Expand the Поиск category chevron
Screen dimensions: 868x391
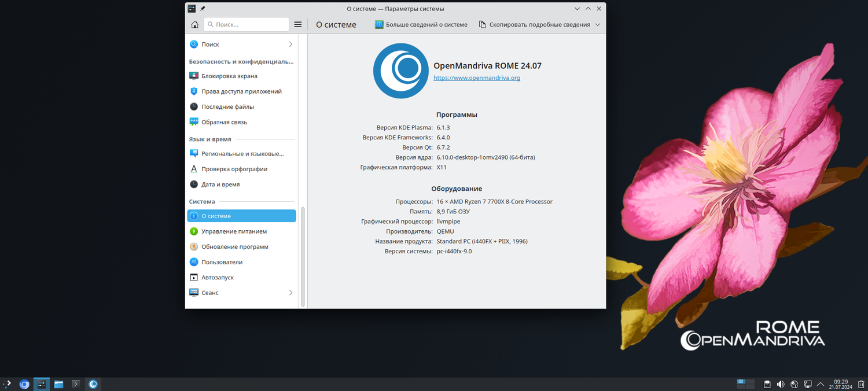pos(290,45)
